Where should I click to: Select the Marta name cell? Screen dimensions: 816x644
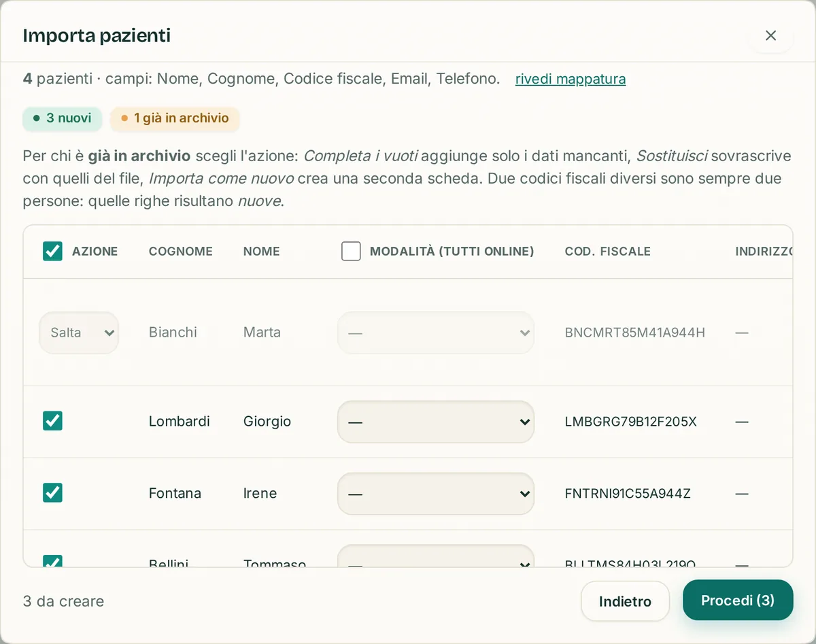pos(262,333)
